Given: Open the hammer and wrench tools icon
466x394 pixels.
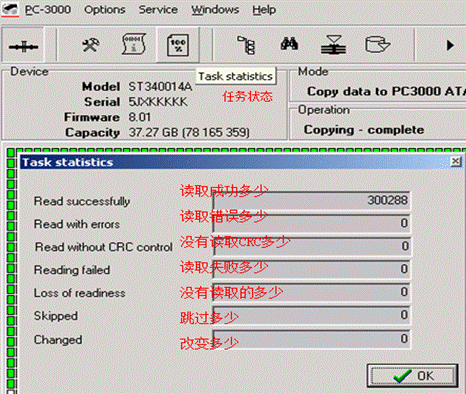Looking at the screenshot, I should (91, 44).
